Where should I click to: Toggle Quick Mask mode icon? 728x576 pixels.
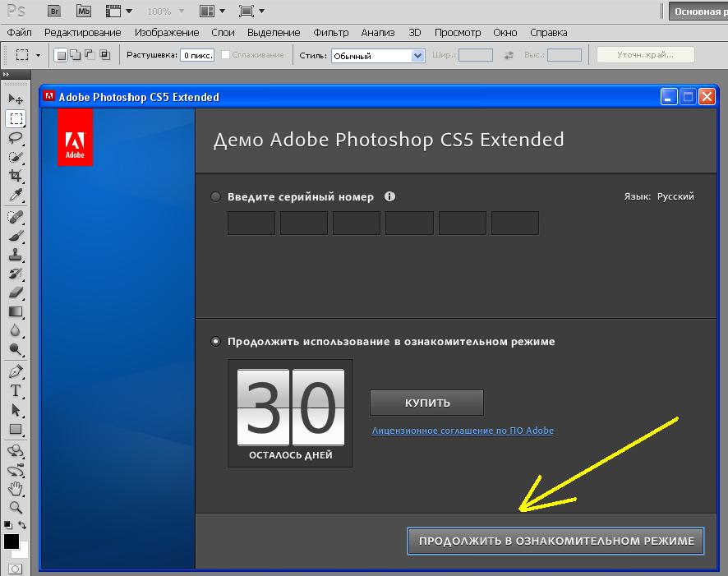click(x=16, y=569)
